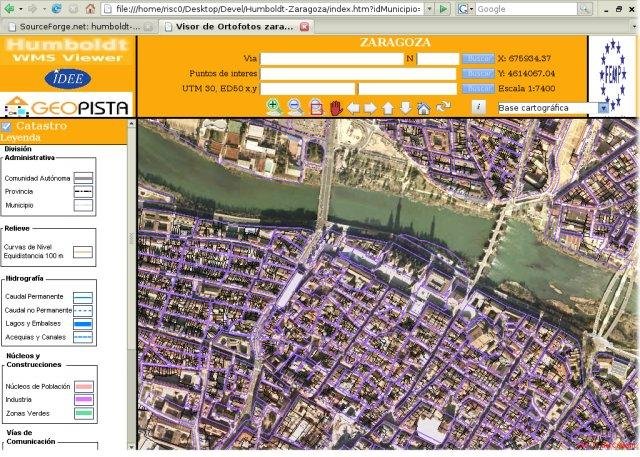Pan the map up with arrow icon
This screenshot has width=640, height=457.
(388, 108)
